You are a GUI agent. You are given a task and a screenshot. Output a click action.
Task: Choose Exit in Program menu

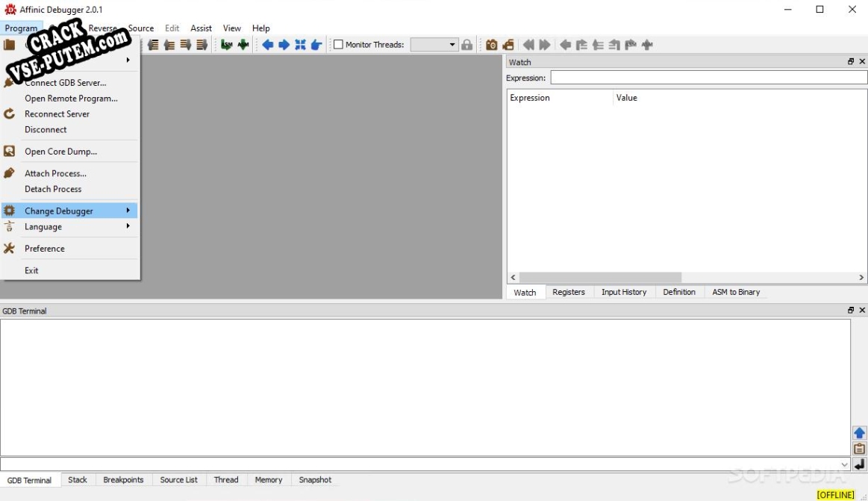tap(69, 270)
